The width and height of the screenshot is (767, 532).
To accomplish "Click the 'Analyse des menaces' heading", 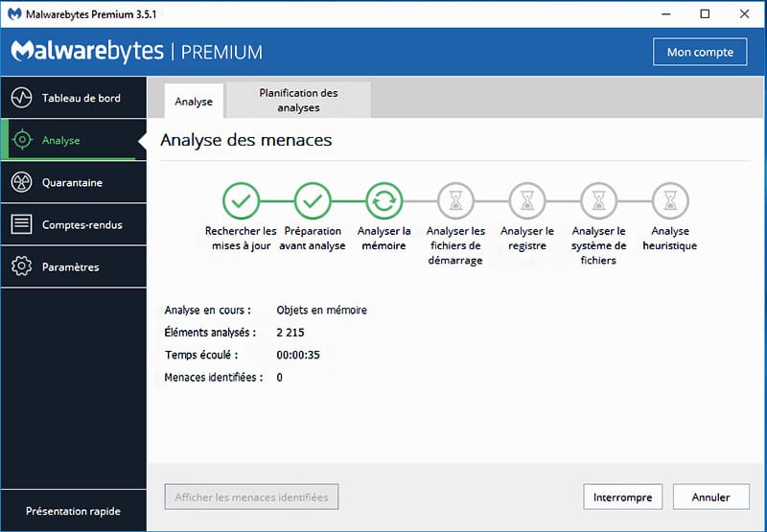I will point(246,140).
